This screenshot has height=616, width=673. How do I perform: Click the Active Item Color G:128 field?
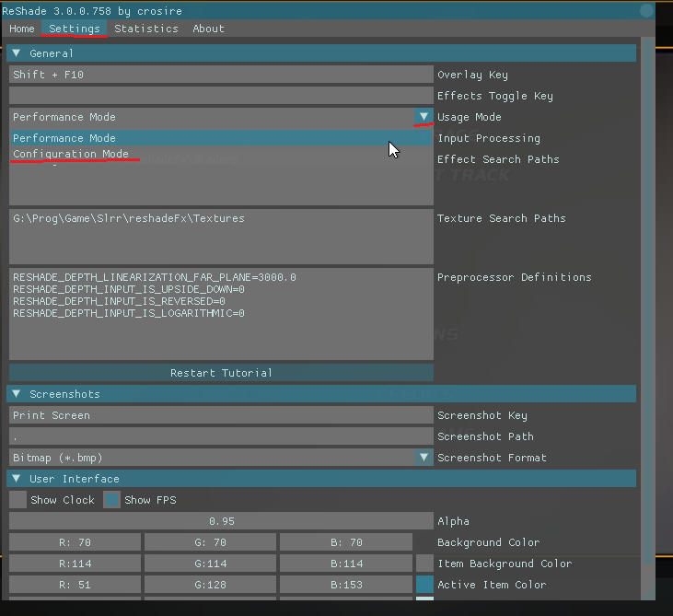(210, 585)
